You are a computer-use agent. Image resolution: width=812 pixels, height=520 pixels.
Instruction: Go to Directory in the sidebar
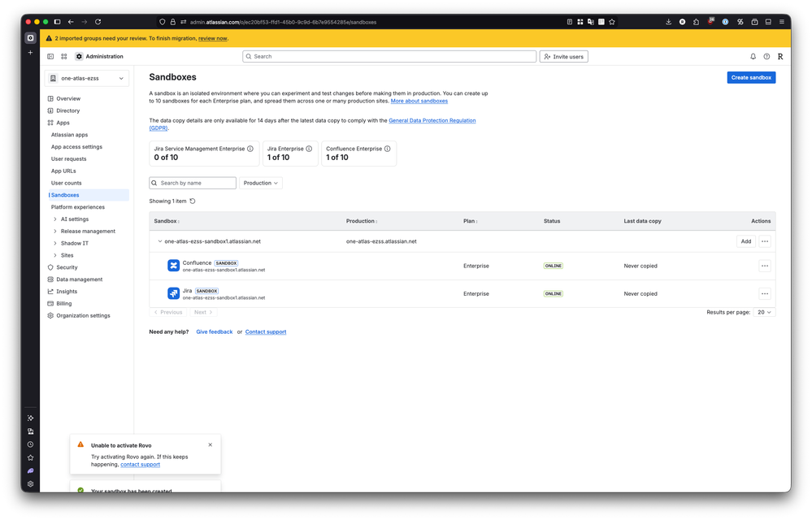(67, 110)
